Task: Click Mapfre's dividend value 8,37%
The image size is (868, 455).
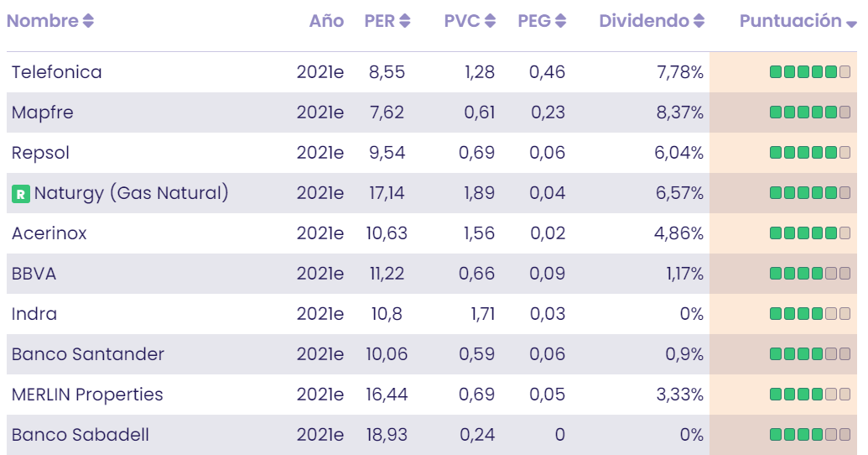Action: tap(680, 112)
